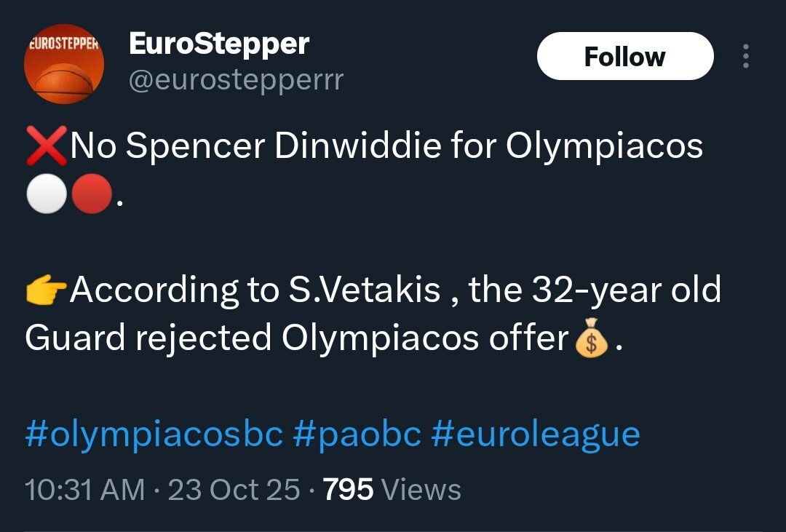Click the S.Vetakis name in the tweet
The width and height of the screenshot is (786, 532).
click(360, 291)
